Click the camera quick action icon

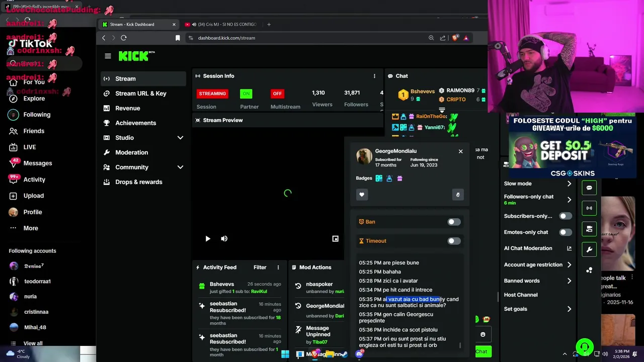click(589, 229)
